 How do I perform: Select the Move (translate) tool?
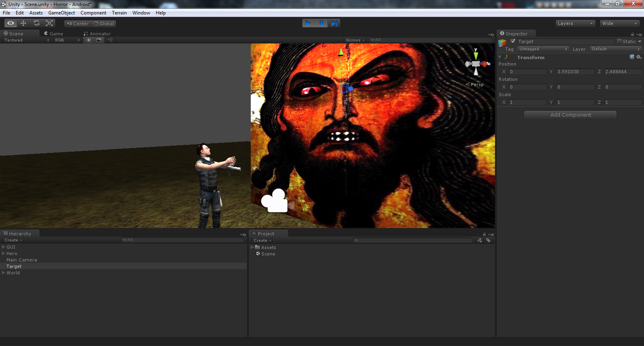point(23,23)
